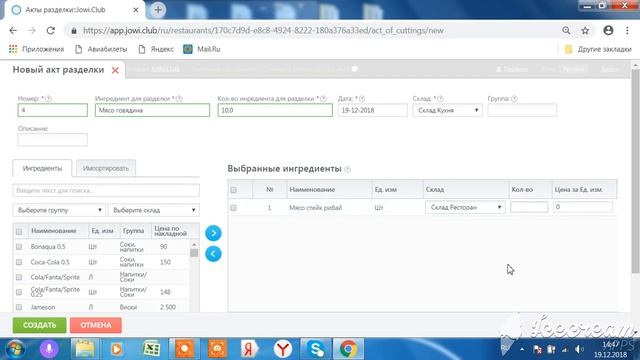Click the help icon next to Дата
This screenshot has height=360, width=640.
pyautogui.click(x=362, y=99)
